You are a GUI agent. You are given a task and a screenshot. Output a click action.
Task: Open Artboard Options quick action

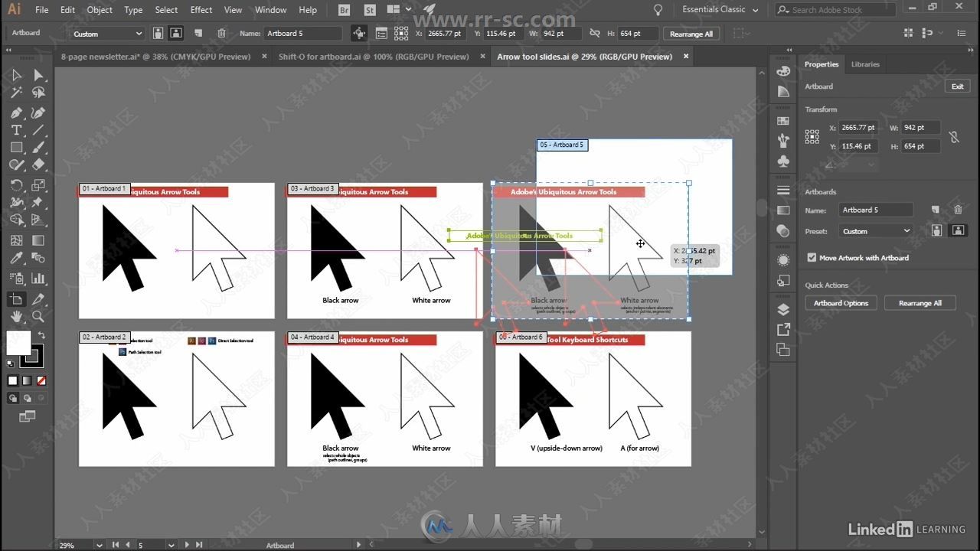coord(841,303)
